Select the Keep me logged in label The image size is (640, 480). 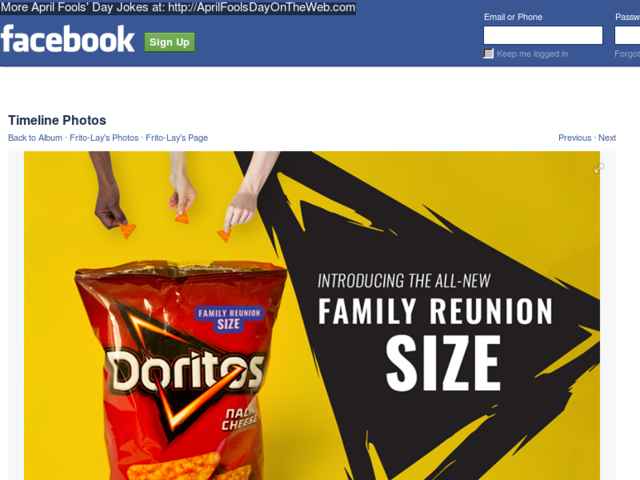point(532,54)
